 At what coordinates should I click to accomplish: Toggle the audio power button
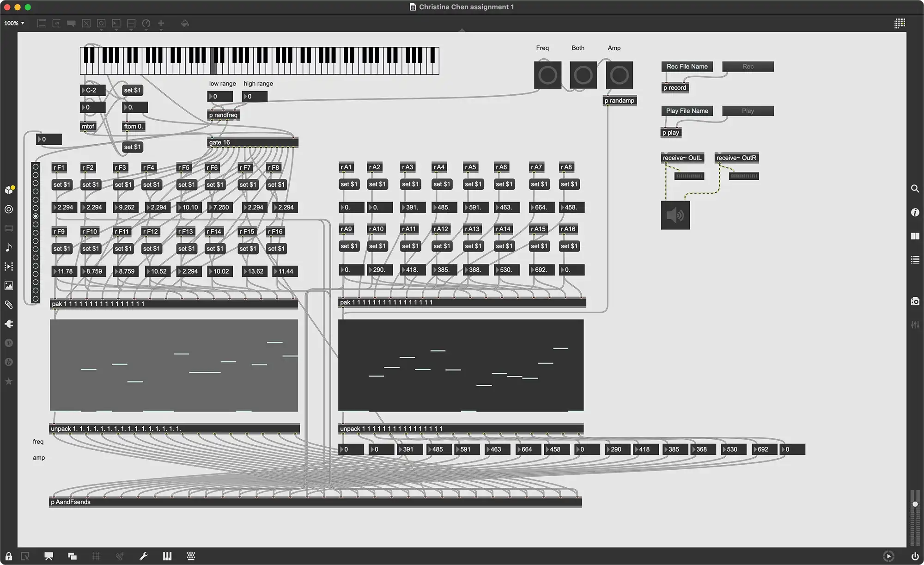(x=915, y=556)
